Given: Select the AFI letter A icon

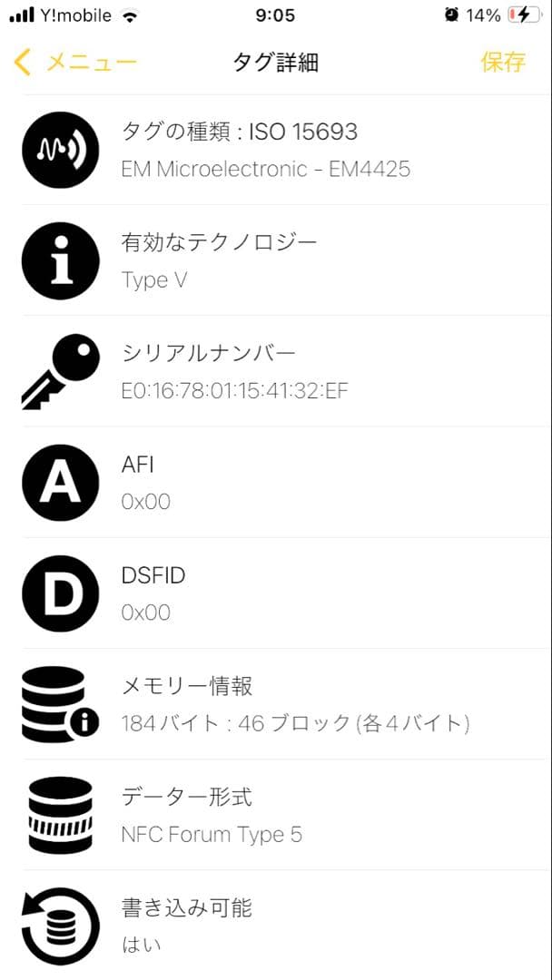Looking at the screenshot, I should pos(60,482).
